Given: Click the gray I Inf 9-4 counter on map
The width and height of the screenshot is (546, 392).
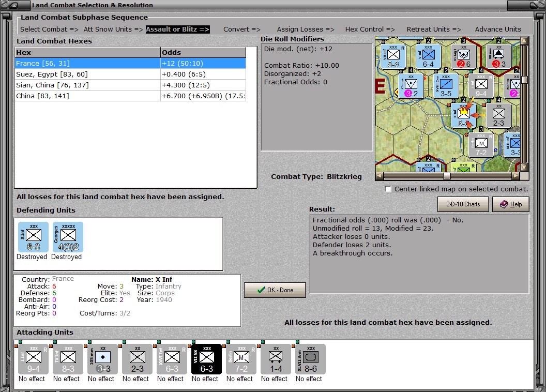Looking at the screenshot, I should [481, 86].
